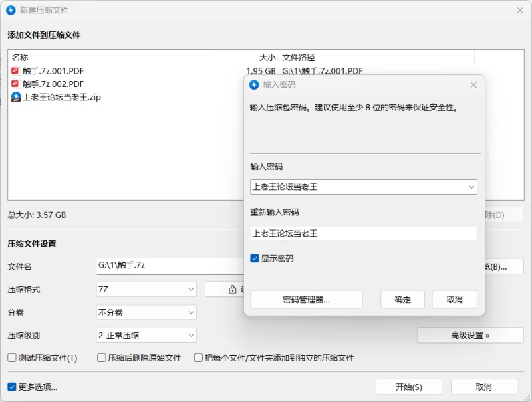Image resolution: width=532 pixels, height=402 pixels.
Task: Close the 新建压缩文件 window
Action: (520, 10)
